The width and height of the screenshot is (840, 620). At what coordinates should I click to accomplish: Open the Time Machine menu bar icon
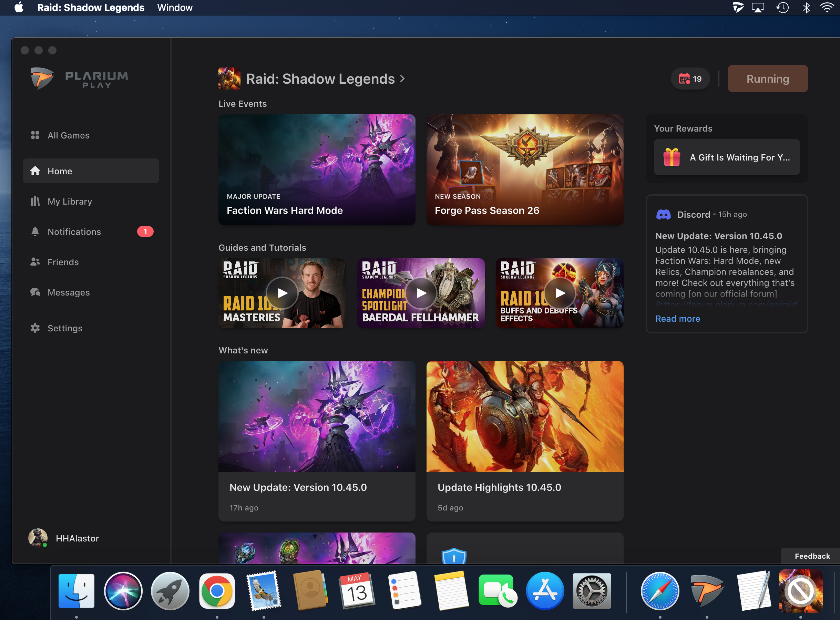pos(782,8)
